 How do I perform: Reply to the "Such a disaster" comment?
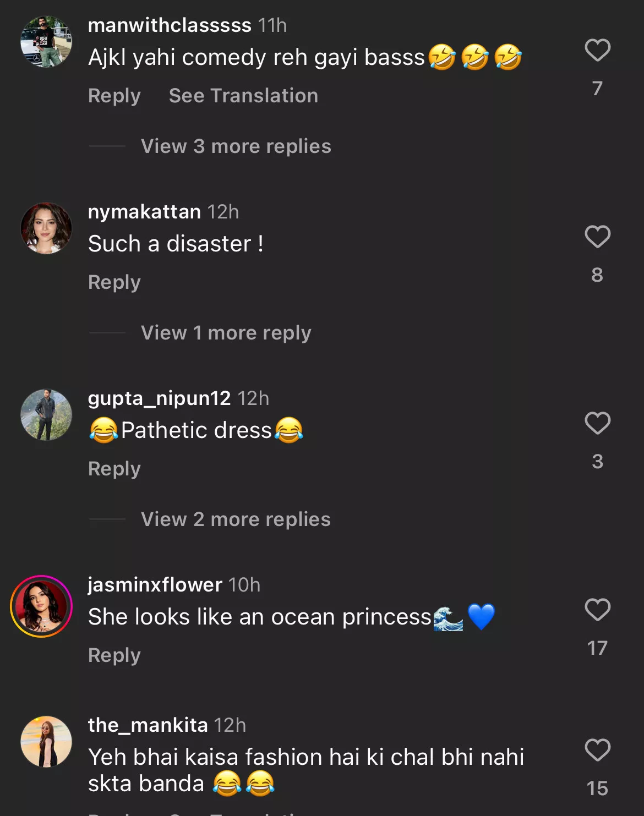[x=114, y=282]
